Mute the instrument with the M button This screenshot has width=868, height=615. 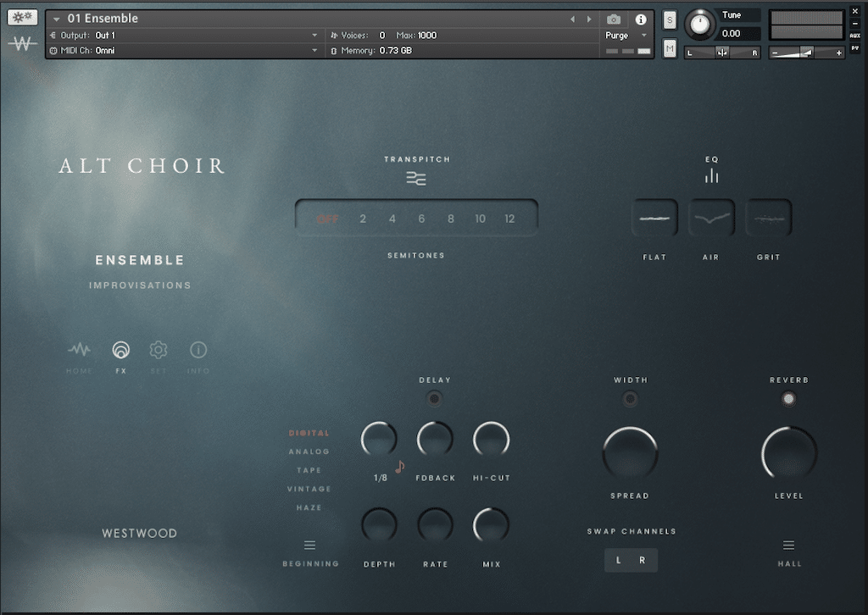click(x=670, y=48)
